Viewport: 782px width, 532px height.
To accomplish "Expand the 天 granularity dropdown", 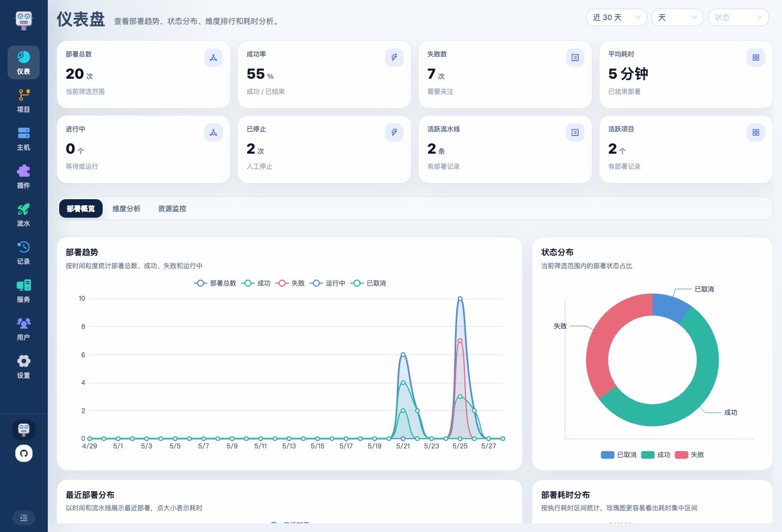I will coord(678,17).
